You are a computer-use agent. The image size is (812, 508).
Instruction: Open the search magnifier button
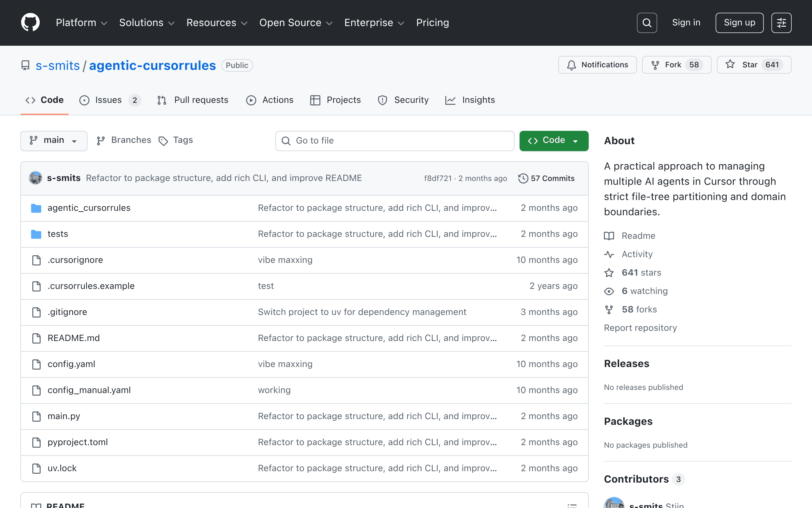(x=646, y=23)
